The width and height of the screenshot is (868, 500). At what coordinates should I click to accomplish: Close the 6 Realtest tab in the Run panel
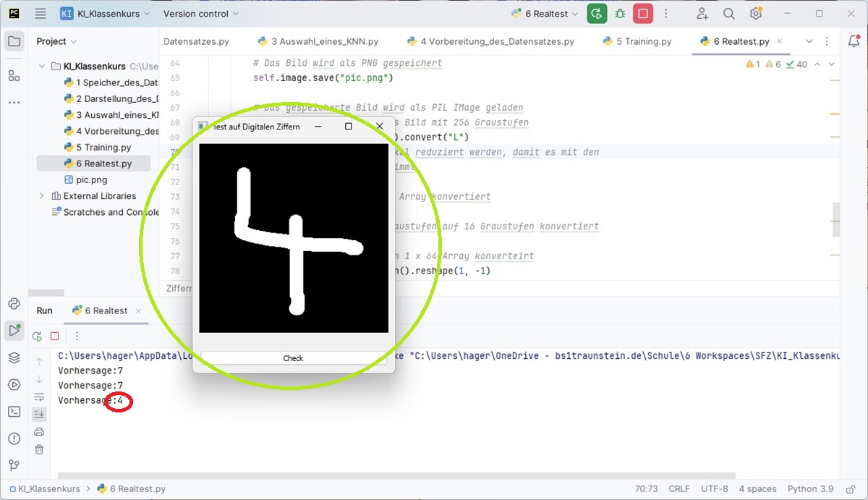138,311
